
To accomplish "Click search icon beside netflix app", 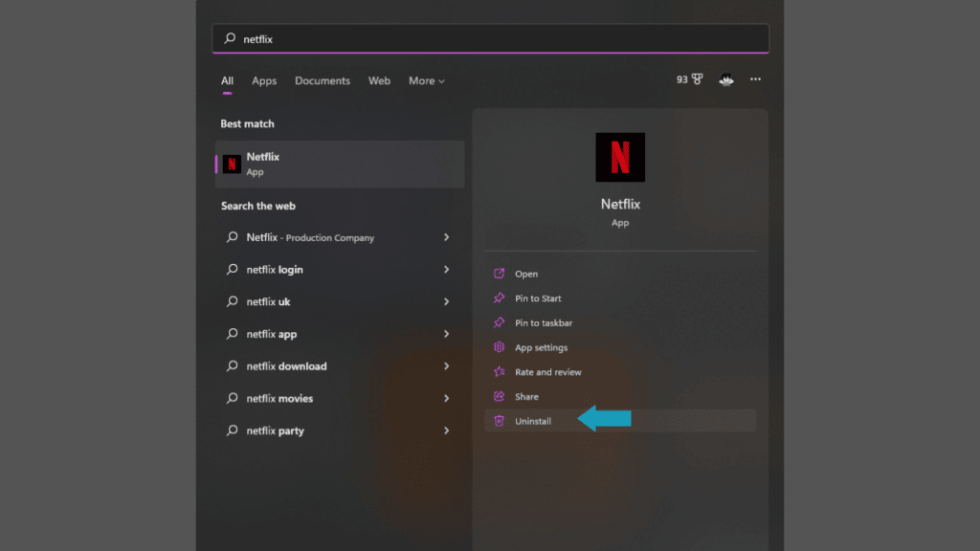I will 232,334.
